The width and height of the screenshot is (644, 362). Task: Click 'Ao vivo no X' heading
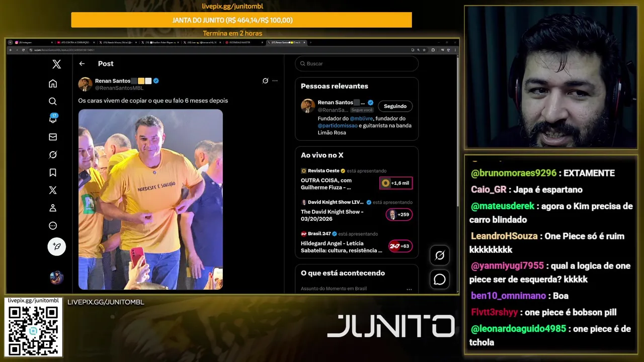(322, 155)
